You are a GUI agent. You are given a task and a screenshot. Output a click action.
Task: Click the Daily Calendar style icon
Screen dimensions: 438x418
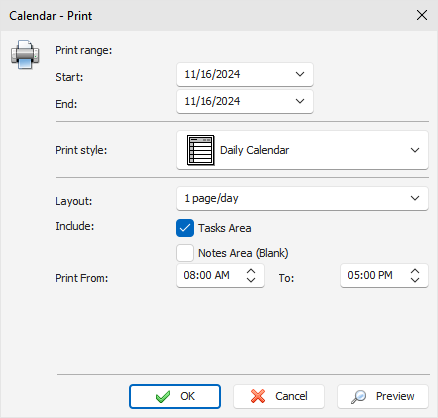pyautogui.click(x=200, y=150)
